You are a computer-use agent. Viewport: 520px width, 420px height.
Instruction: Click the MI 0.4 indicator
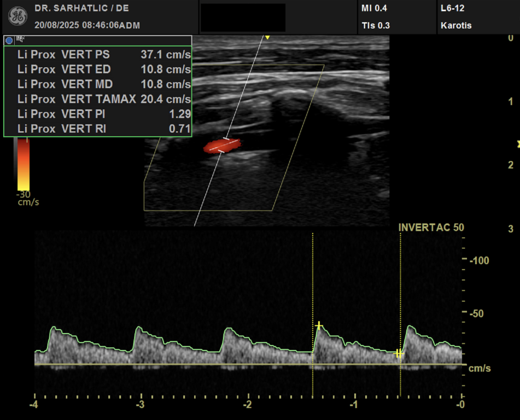click(374, 9)
